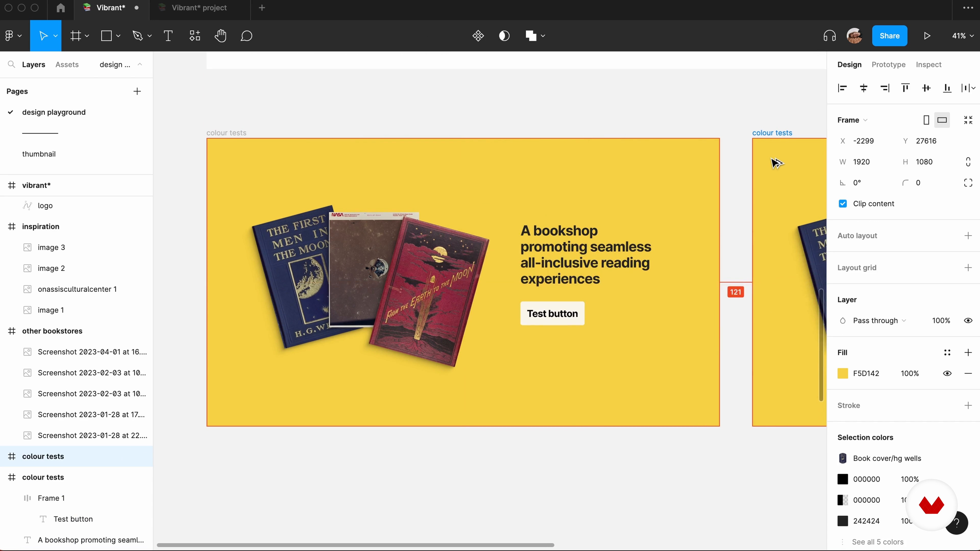The height and width of the screenshot is (551, 980).
Task: Open Move tools dropdown arrow
Action: click(55, 36)
